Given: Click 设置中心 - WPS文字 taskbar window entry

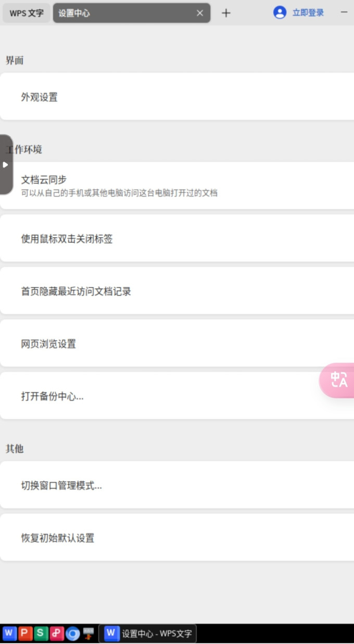Looking at the screenshot, I should 148,633.
